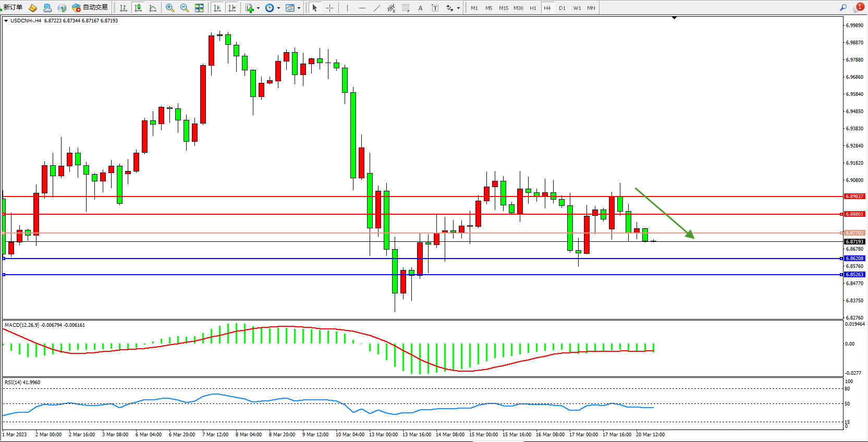Open the search magnifier in top right
Image resolution: width=868 pixels, height=442 pixels.
[843, 7]
